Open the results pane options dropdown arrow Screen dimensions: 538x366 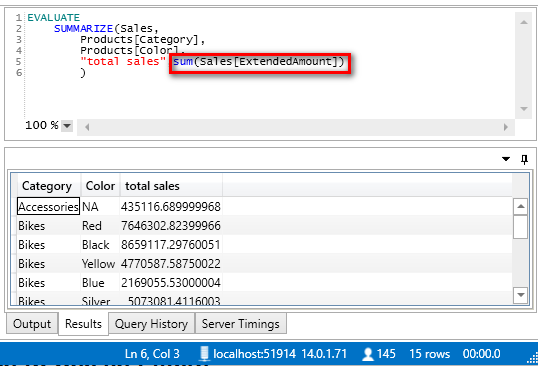(x=506, y=159)
